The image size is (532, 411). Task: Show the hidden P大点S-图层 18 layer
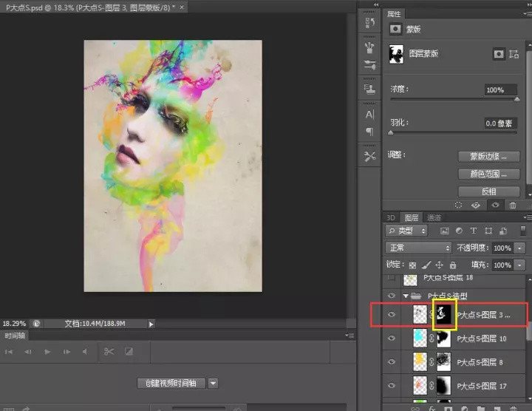(x=392, y=279)
